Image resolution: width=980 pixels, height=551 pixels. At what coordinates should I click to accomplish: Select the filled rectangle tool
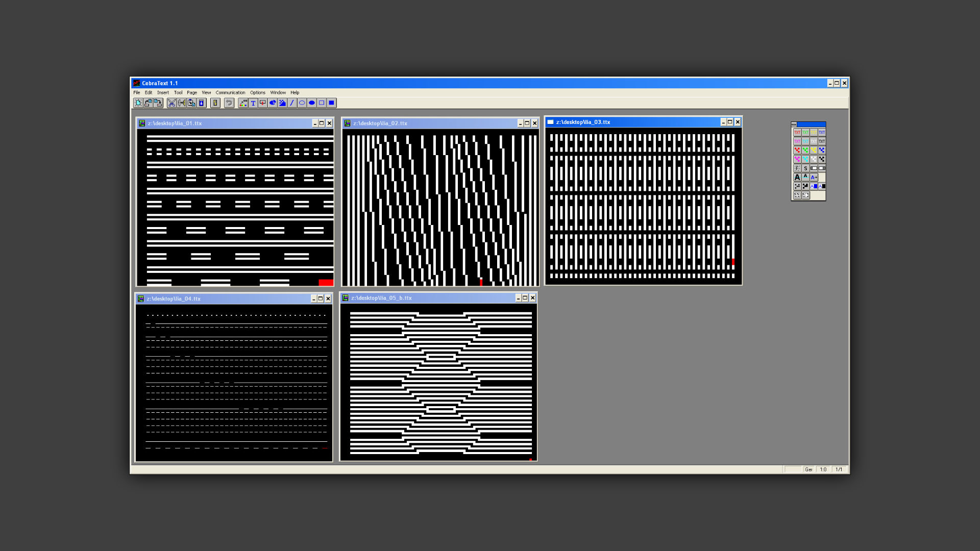pyautogui.click(x=331, y=103)
